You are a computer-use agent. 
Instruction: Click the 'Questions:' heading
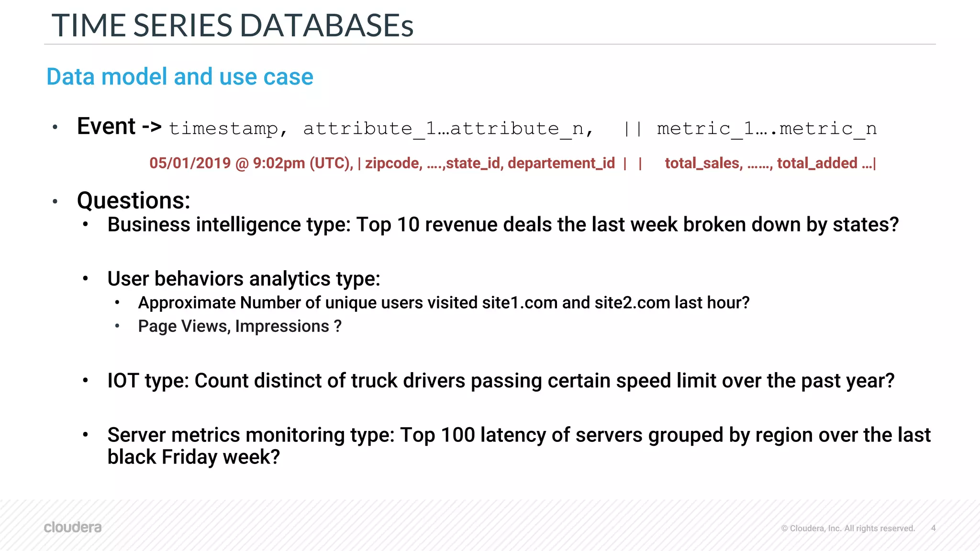pos(134,200)
